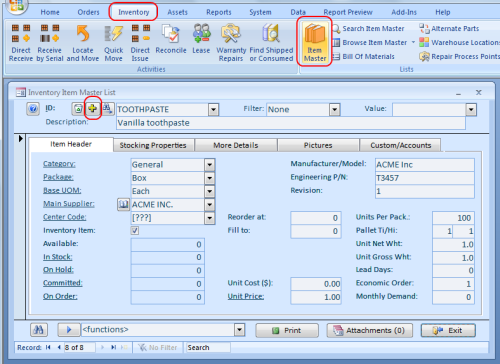The image size is (500, 364).
Task: Open the Custom/Accounts tab
Action: tap(401, 145)
